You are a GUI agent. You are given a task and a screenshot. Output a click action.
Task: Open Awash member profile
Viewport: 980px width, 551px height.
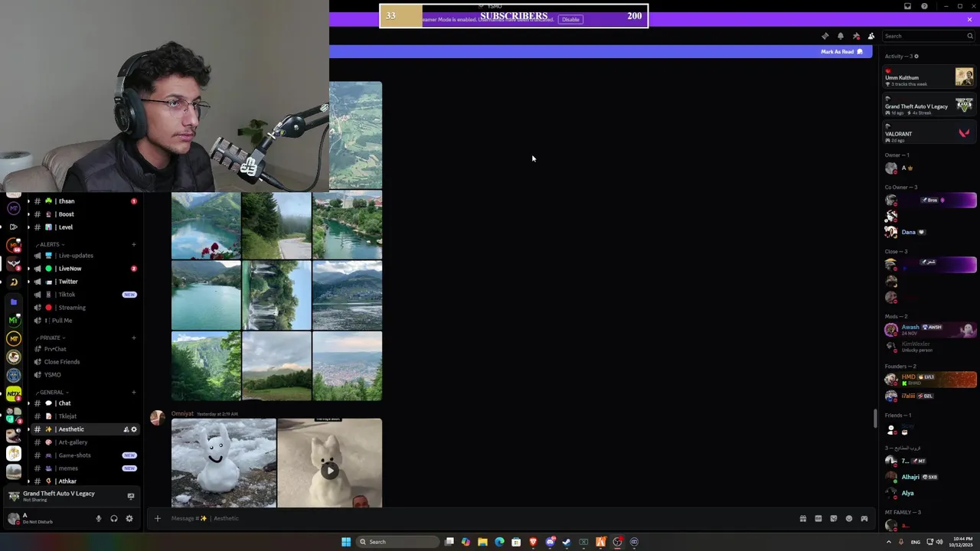(929, 330)
